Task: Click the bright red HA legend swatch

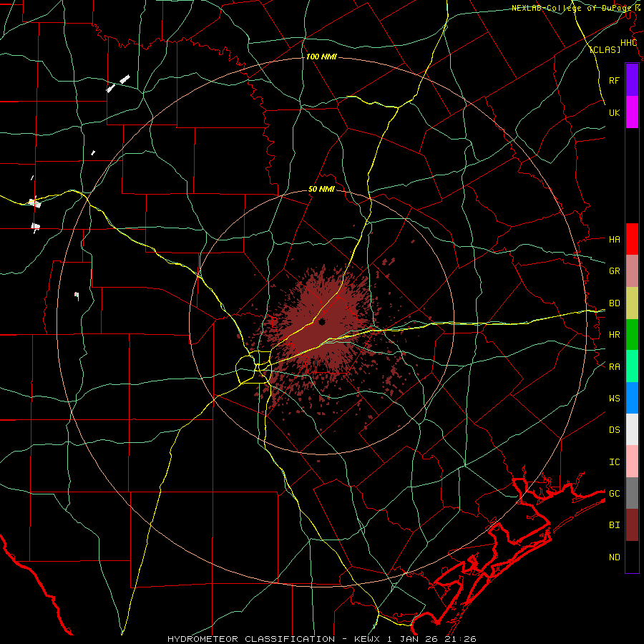Action: (632, 239)
